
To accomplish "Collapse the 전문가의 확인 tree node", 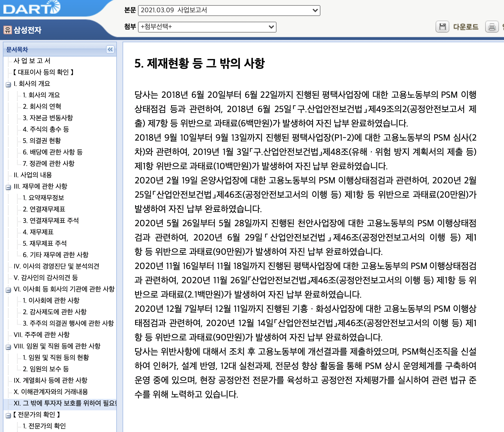I will (x=8, y=415).
